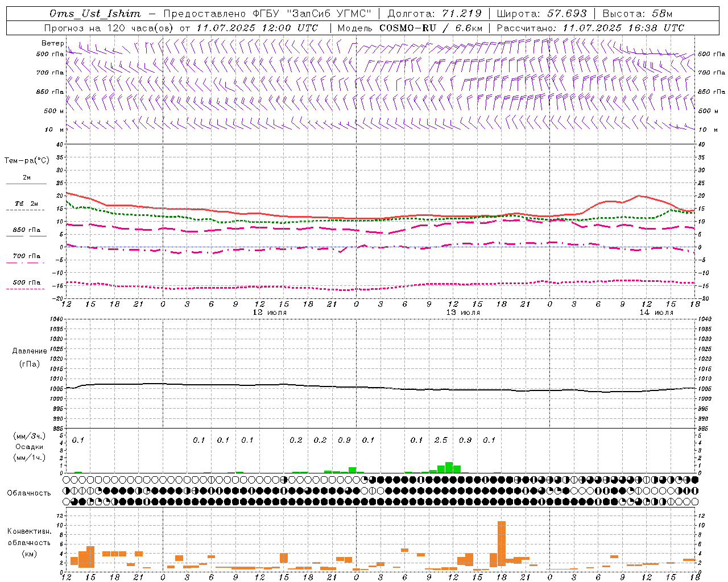Select the longitude value Долгота: 71.219

pyautogui.click(x=435, y=14)
